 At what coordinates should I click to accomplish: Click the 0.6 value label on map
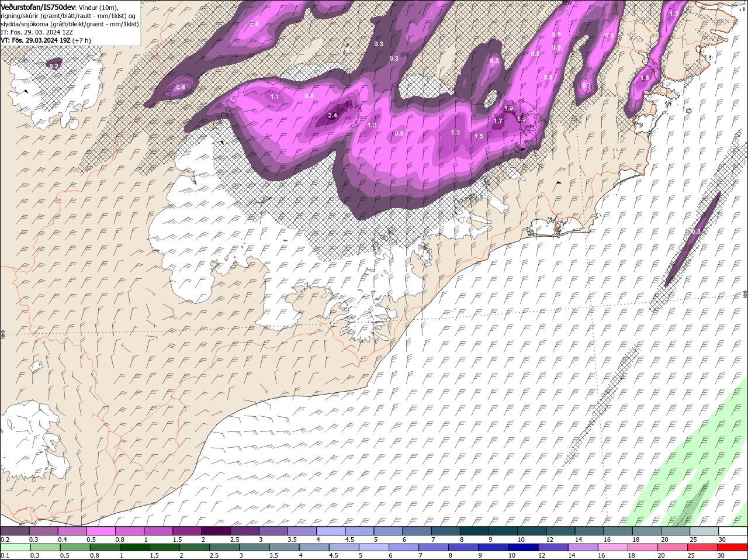click(x=255, y=24)
